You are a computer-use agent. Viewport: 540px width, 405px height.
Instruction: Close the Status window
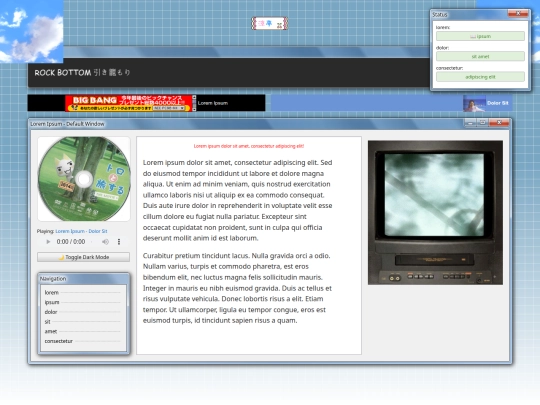coord(518,13)
